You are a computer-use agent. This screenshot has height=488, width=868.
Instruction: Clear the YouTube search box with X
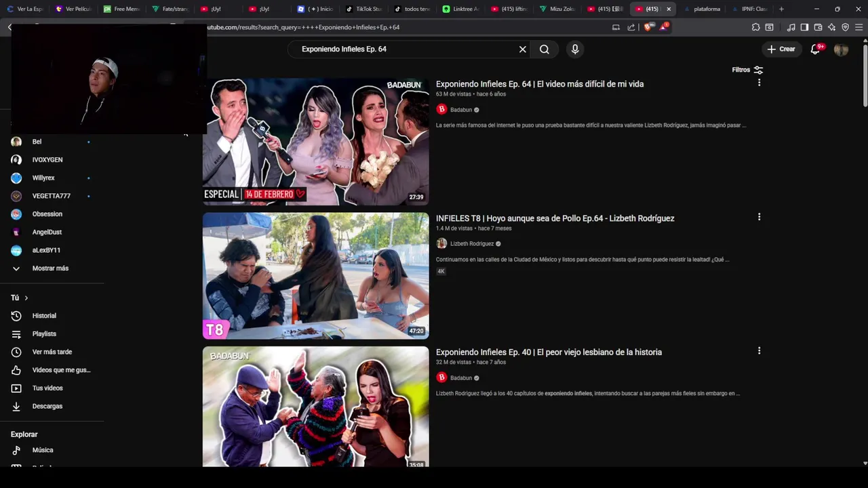[522, 49]
